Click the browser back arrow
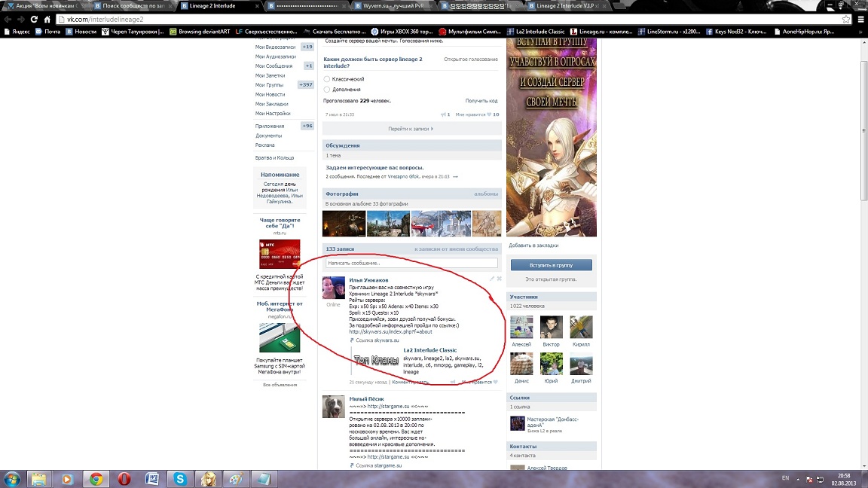 point(8,20)
